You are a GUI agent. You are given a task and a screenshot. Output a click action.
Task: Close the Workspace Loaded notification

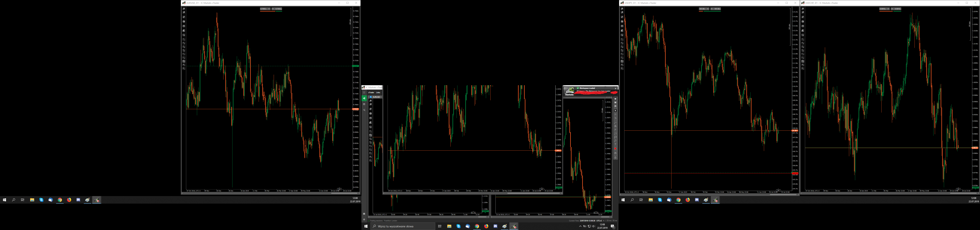tap(616, 88)
